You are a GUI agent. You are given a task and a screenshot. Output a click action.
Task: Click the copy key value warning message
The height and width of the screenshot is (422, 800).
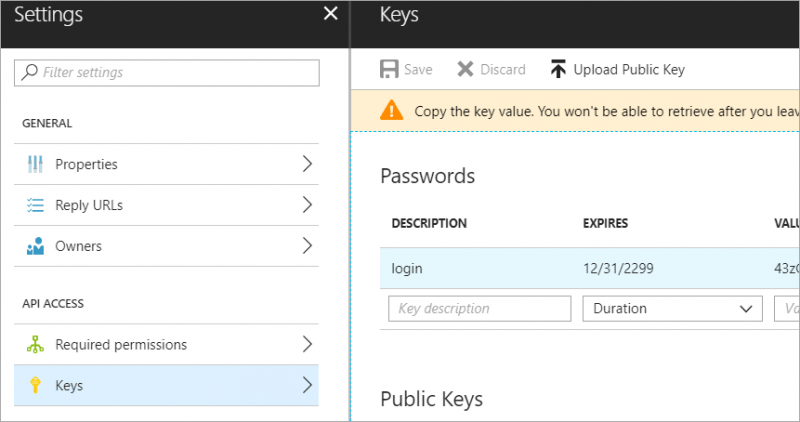click(x=607, y=111)
